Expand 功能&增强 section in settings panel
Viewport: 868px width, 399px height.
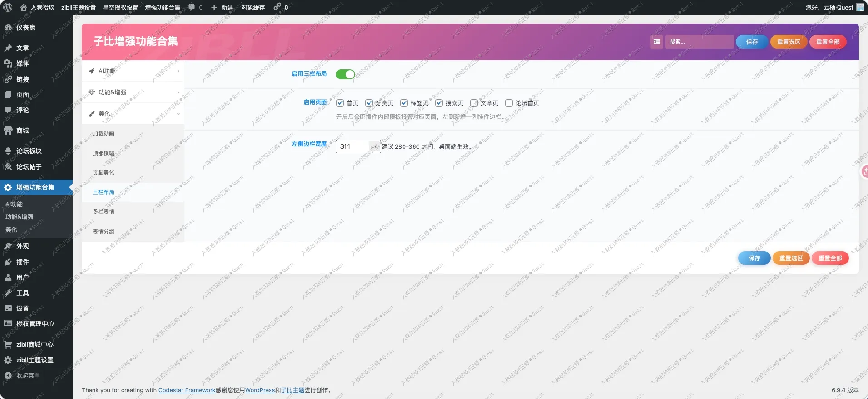(x=133, y=92)
